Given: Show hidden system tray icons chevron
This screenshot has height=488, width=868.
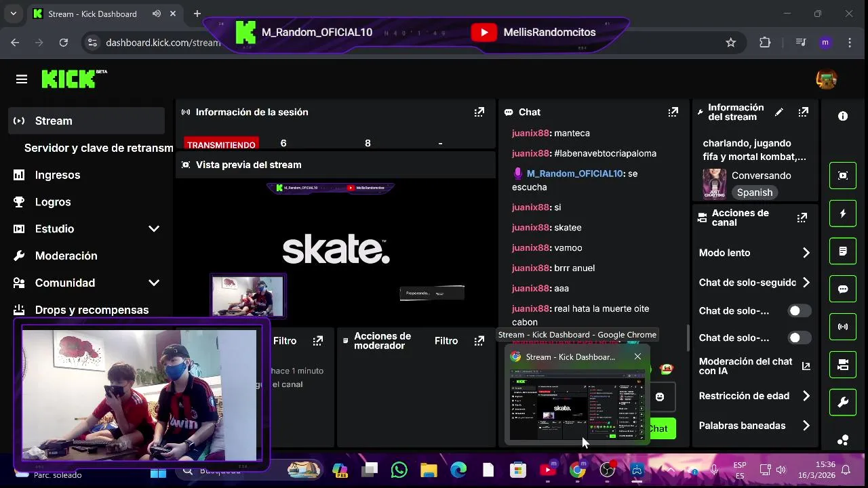Looking at the screenshot, I should click(x=671, y=470).
